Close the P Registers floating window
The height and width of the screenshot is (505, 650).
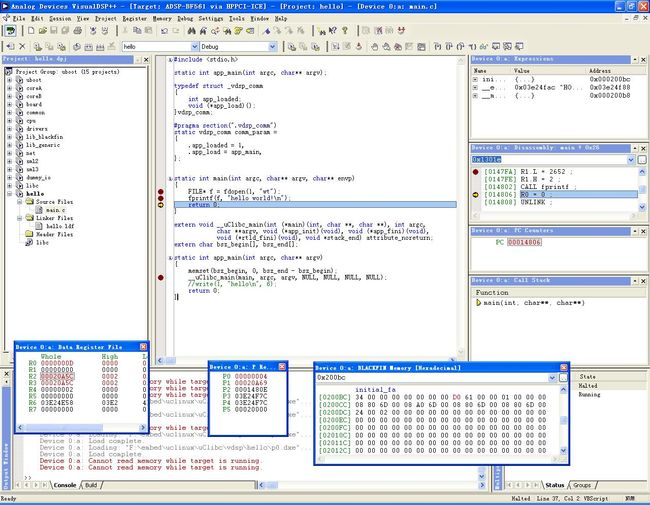pos(282,367)
